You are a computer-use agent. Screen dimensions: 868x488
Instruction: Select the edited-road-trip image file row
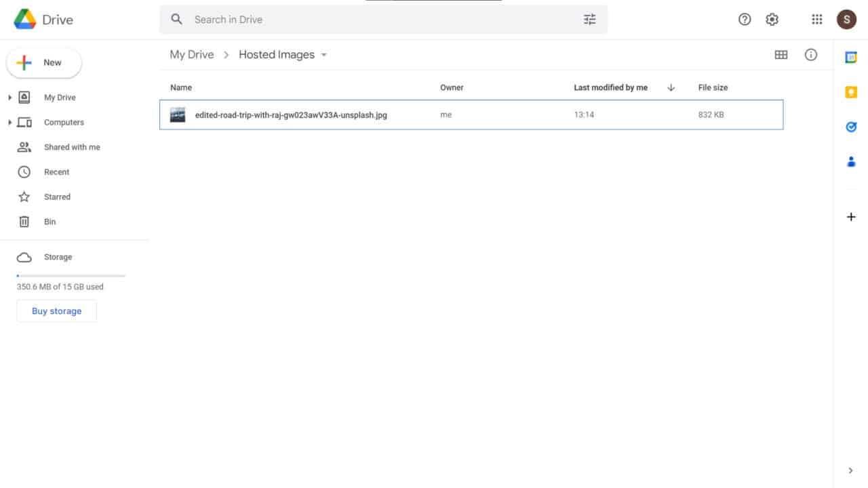click(x=471, y=115)
